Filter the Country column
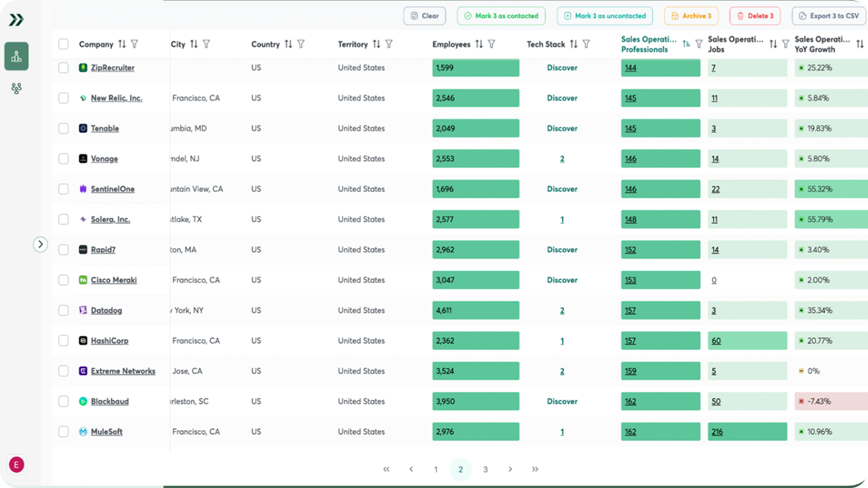The image size is (868, 488). click(301, 44)
